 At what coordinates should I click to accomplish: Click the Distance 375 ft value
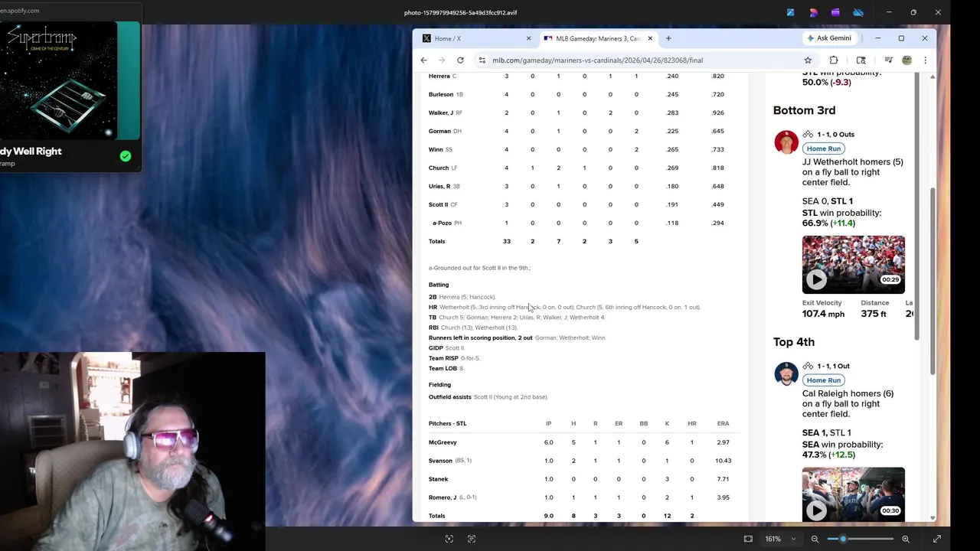pyautogui.click(x=873, y=314)
